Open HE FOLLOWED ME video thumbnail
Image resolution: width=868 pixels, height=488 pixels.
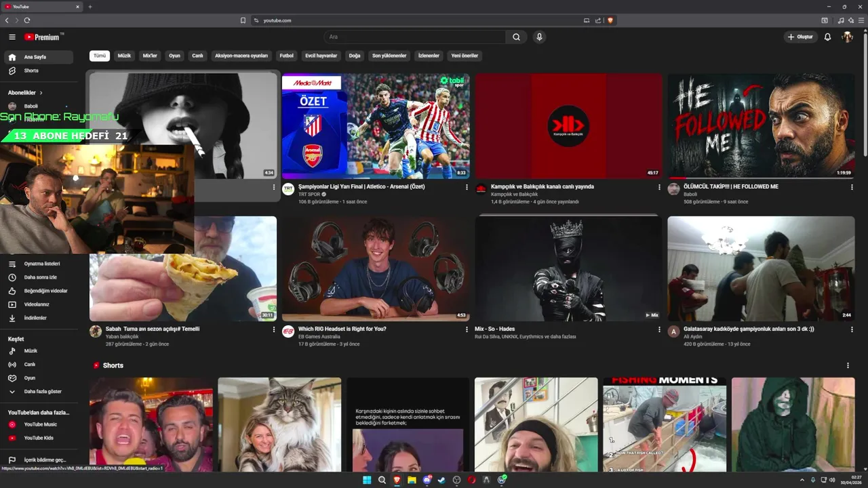point(761,126)
